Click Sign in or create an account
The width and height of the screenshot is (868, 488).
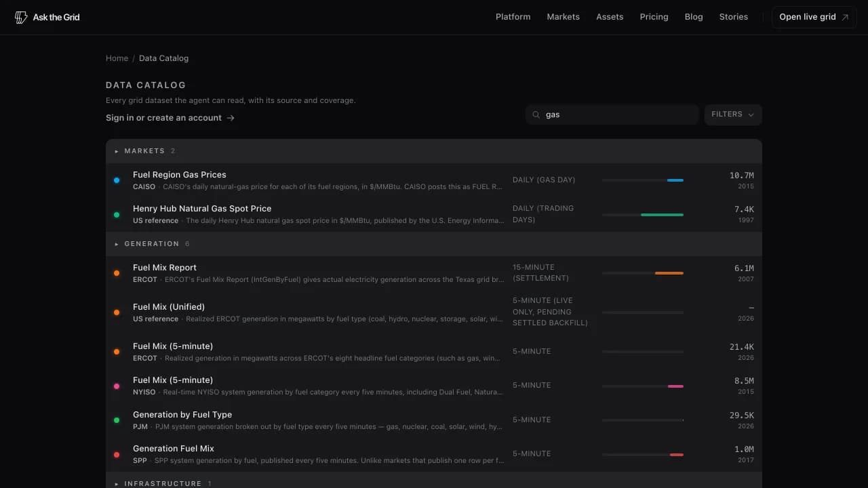170,118
